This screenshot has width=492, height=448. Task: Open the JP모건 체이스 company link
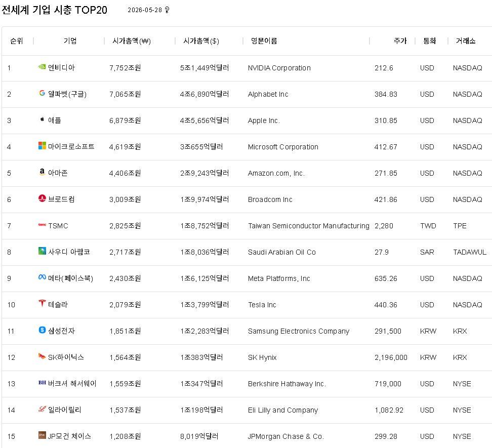pos(69,436)
